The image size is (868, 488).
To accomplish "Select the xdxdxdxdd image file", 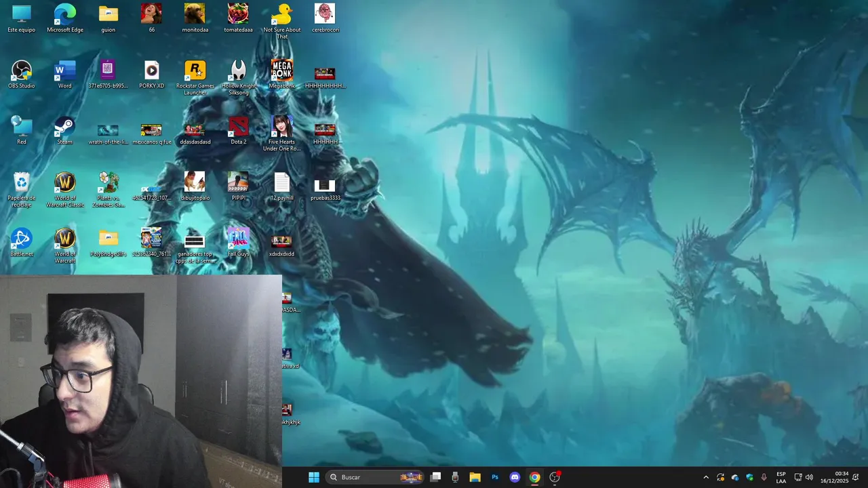I will tap(281, 245).
